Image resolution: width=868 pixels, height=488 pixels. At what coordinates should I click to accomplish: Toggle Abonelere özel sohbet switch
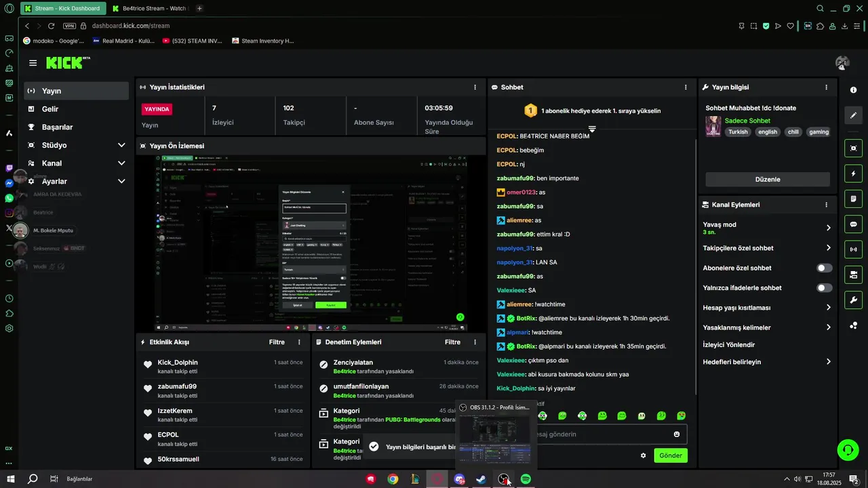(x=825, y=268)
